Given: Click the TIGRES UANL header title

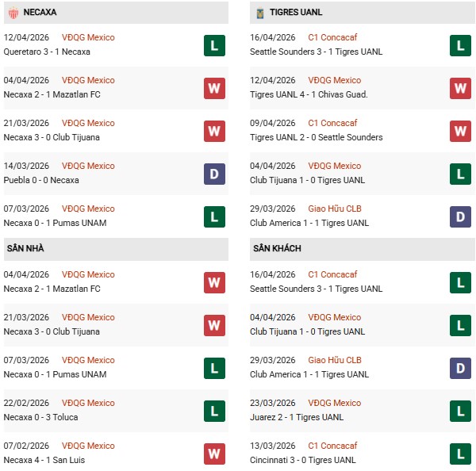Looking at the screenshot, I should click(295, 13).
